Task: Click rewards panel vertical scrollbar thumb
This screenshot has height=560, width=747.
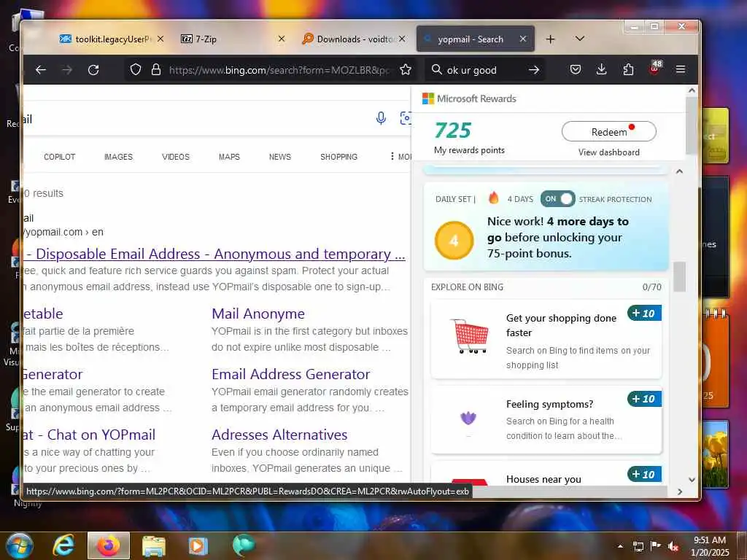Action: pyautogui.click(x=680, y=276)
